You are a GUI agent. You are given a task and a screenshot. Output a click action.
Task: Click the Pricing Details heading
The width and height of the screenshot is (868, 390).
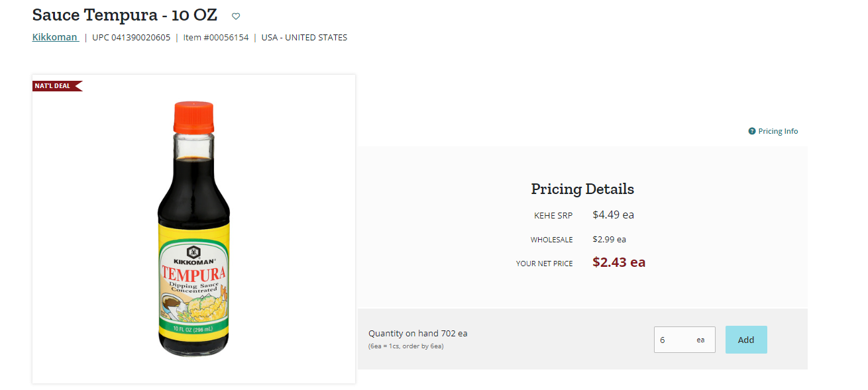pyautogui.click(x=582, y=189)
